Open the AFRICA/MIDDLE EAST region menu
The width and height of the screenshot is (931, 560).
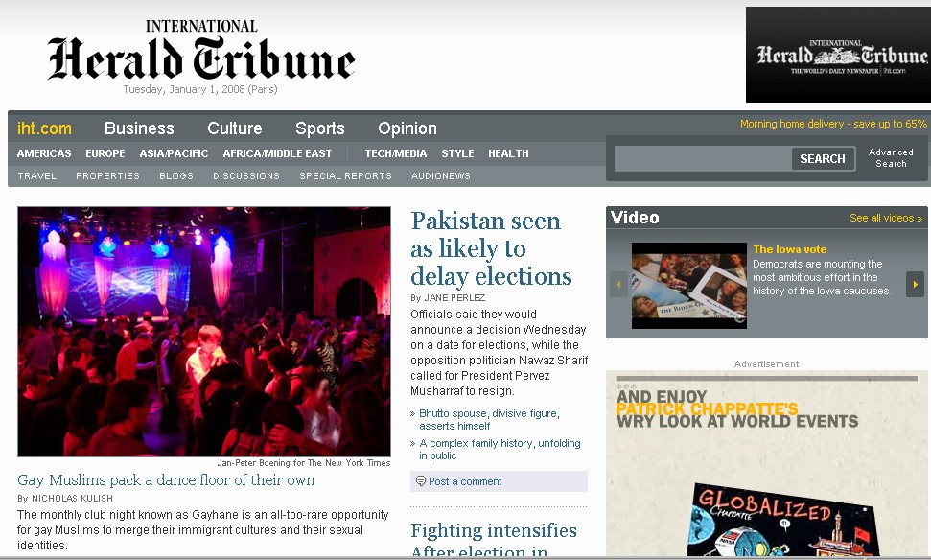coord(277,153)
